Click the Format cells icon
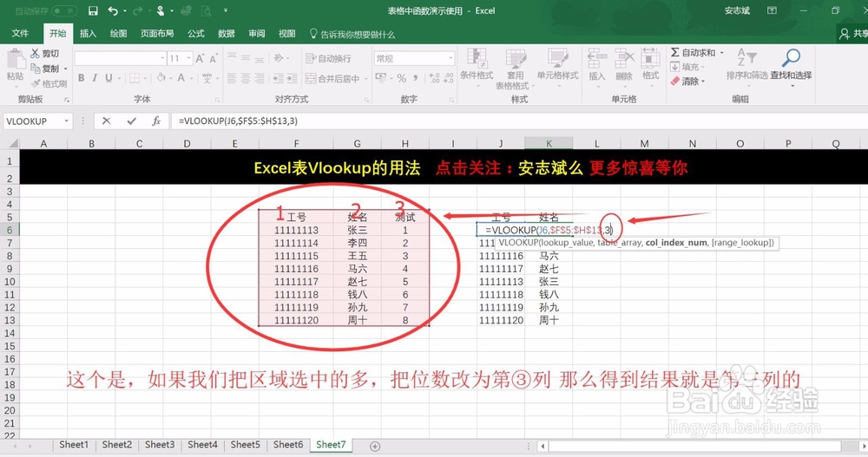This screenshot has height=457, width=868. click(x=650, y=58)
